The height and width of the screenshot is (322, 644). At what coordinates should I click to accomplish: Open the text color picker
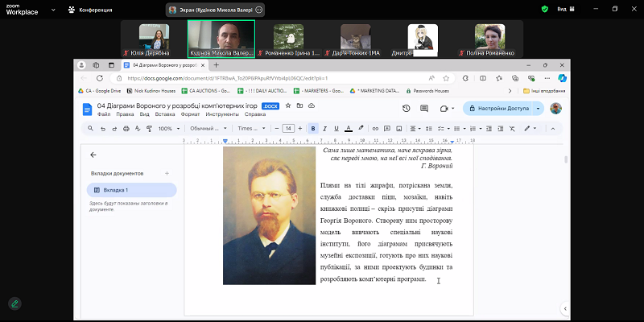[349, 129]
